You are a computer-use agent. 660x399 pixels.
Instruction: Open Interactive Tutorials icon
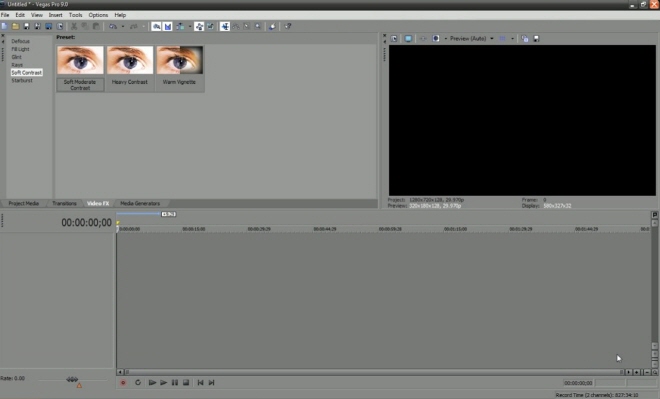tap(272, 26)
